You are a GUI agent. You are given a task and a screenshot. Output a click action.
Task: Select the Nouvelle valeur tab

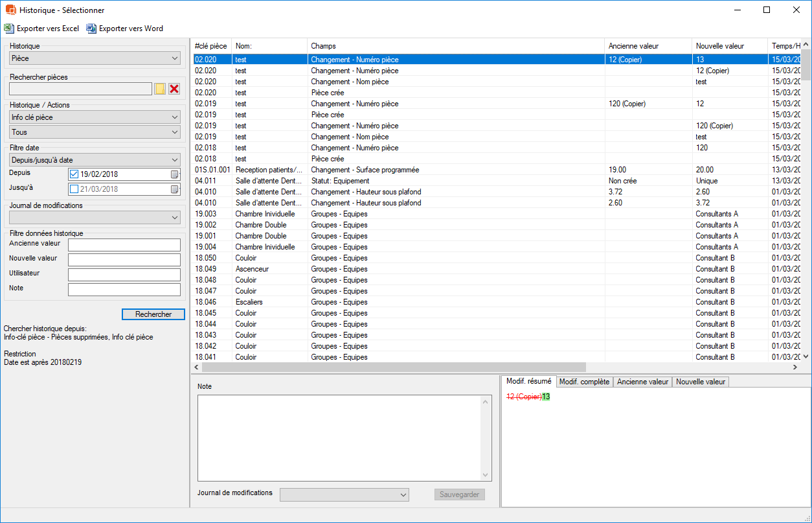701,382
